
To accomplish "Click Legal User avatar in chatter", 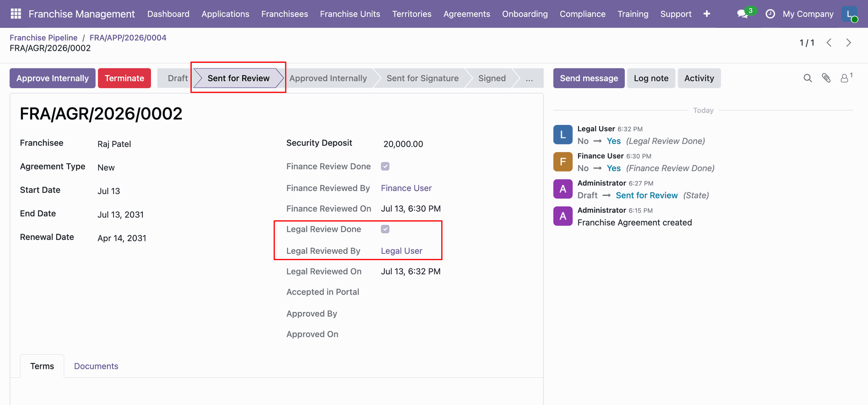I will point(563,134).
